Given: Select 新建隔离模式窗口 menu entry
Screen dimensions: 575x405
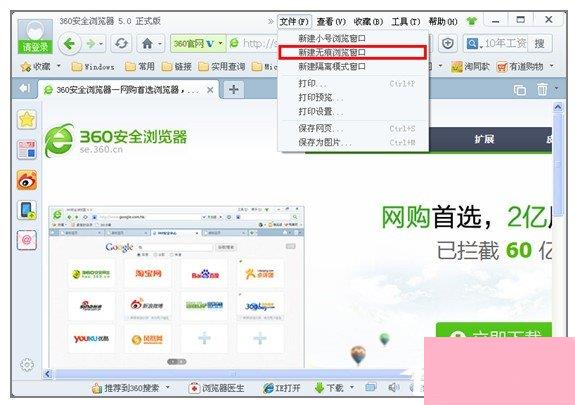Looking at the screenshot, I should point(353,67).
